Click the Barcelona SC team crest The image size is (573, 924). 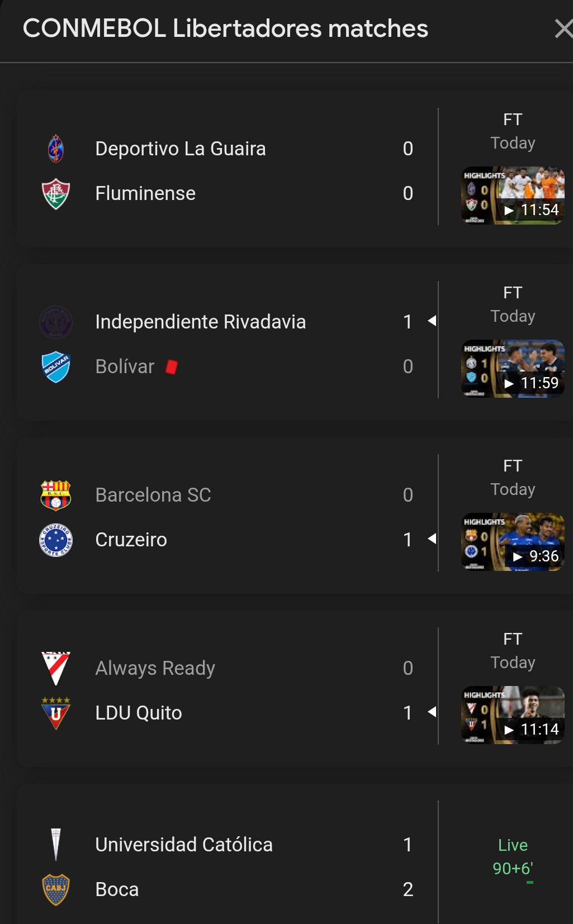(56, 495)
